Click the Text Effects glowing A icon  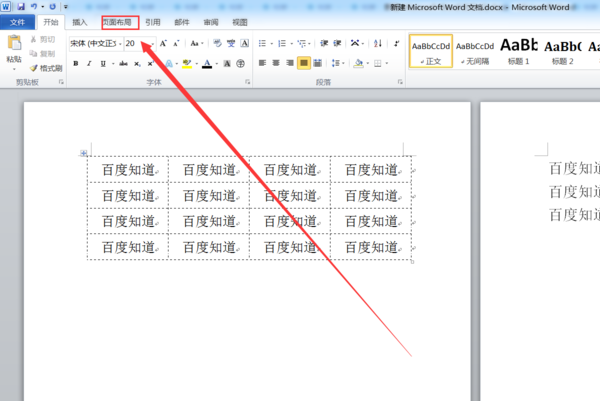(169, 64)
